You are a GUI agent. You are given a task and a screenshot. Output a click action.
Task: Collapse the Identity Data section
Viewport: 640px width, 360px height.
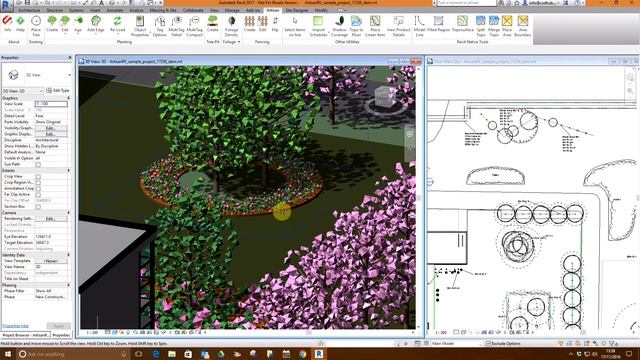[x=68, y=255]
